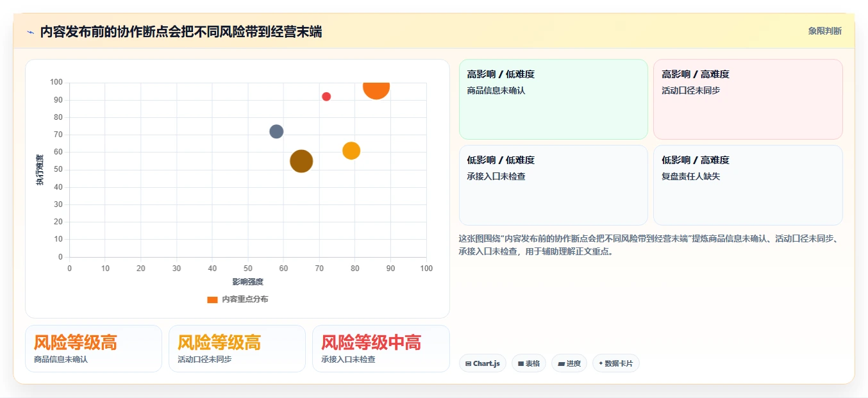Toggle the 内容重点分布 legend swatch

pyautogui.click(x=212, y=299)
